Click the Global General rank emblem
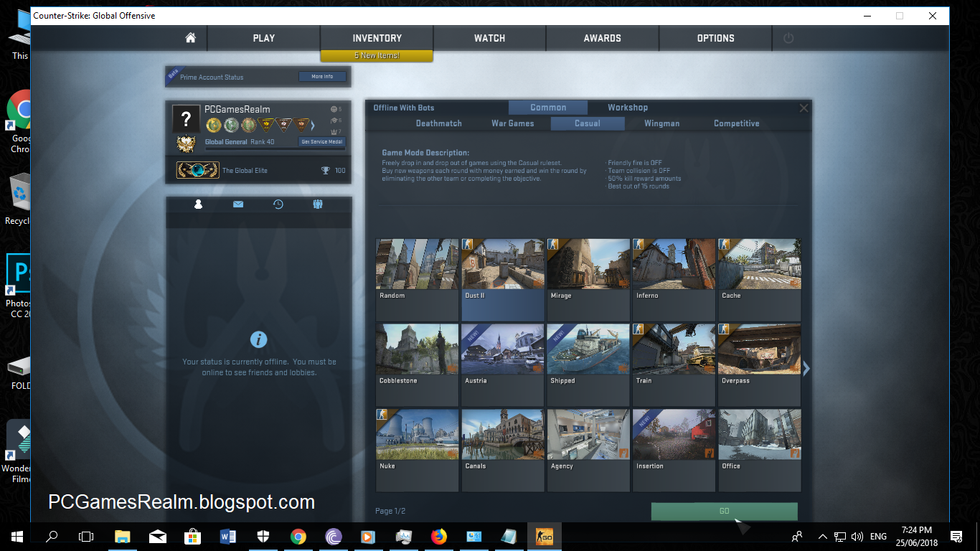 point(187,143)
